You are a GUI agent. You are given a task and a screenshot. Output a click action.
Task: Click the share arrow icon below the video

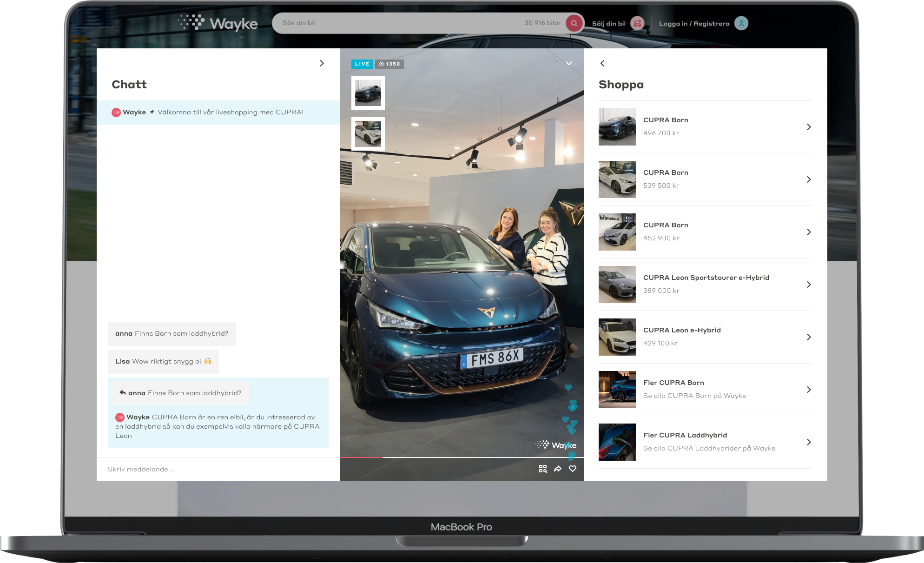(558, 469)
